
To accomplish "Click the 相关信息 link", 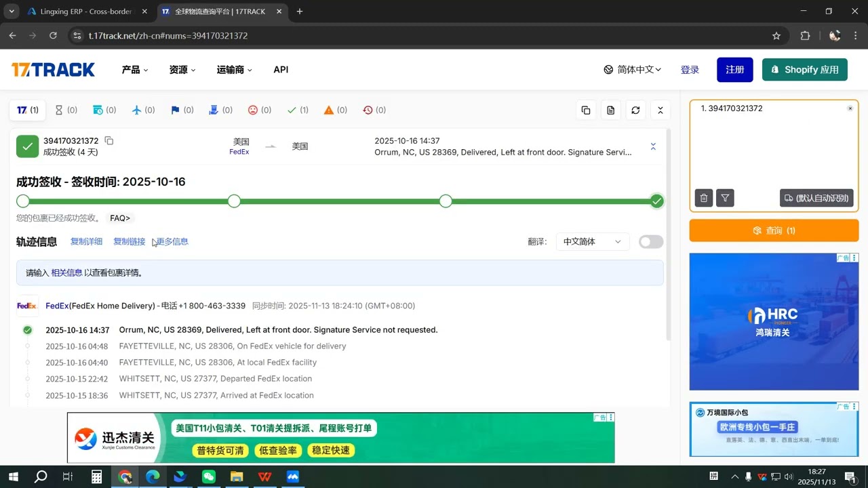I will point(66,272).
